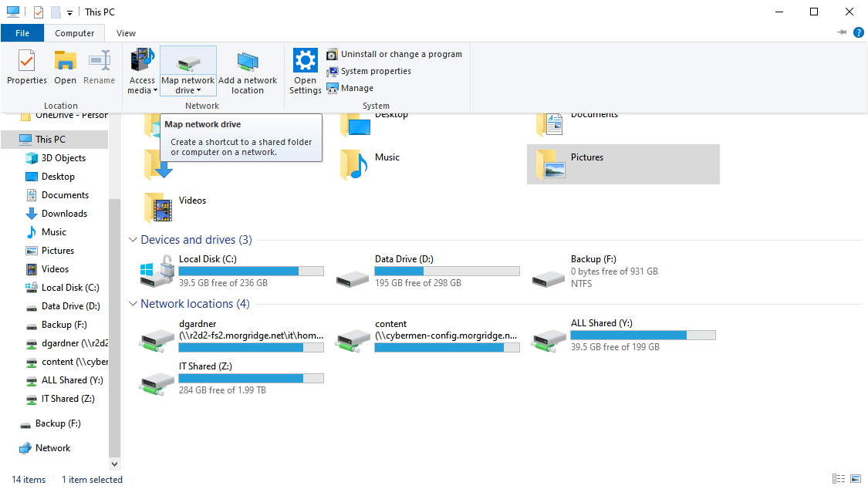868x489 pixels.
Task: Select the Data Drive (D:) drive icon
Action: [x=353, y=278]
